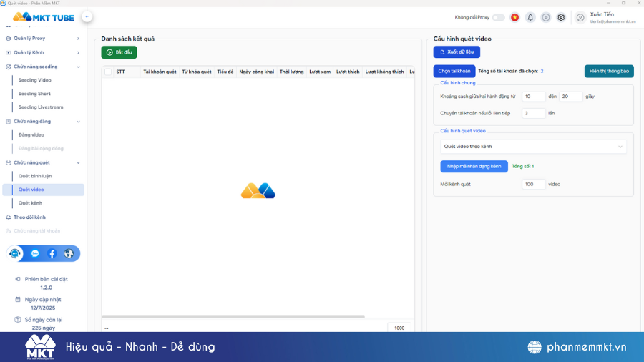Click the support headset icon
This screenshot has height=362, width=644.
(15, 253)
